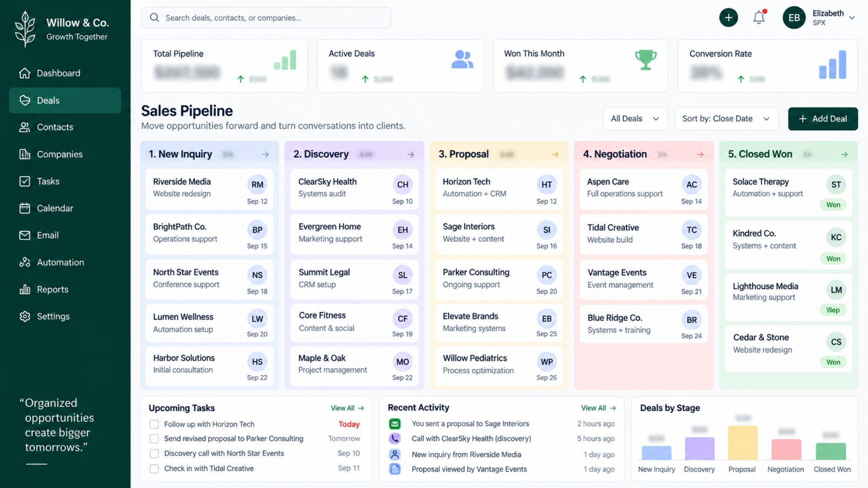Open the Aspen Care deal card
The width and height of the screenshot is (868, 488).
[x=644, y=189]
